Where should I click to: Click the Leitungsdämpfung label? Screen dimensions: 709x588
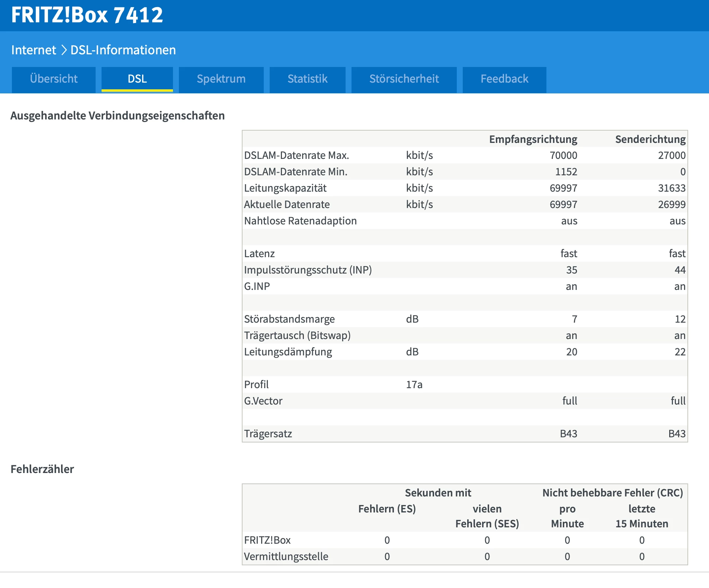tap(288, 352)
